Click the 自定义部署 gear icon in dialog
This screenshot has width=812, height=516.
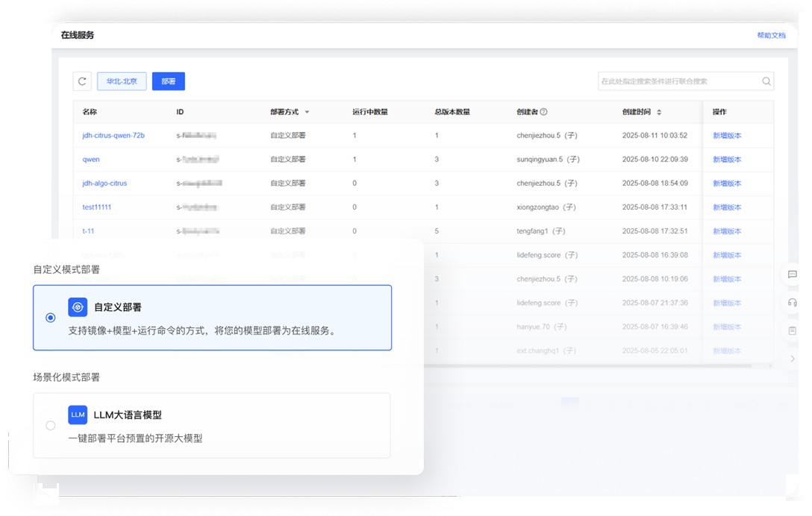78,306
